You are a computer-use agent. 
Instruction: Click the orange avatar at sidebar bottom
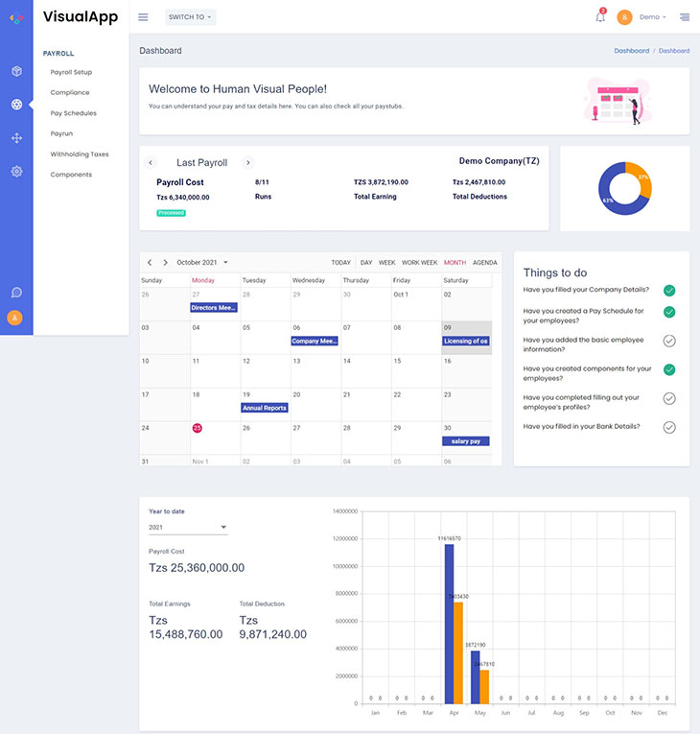pyautogui.click(x=16, y=318)
